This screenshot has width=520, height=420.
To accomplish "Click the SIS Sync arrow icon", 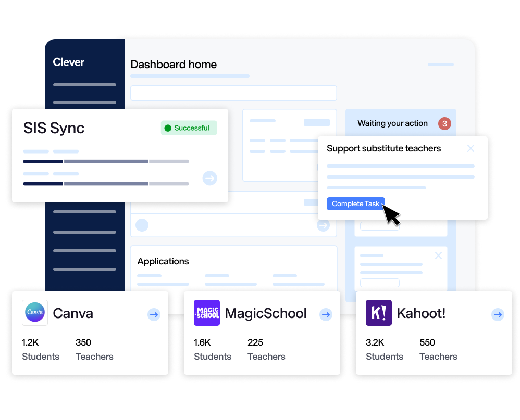I will click(209, 179).
